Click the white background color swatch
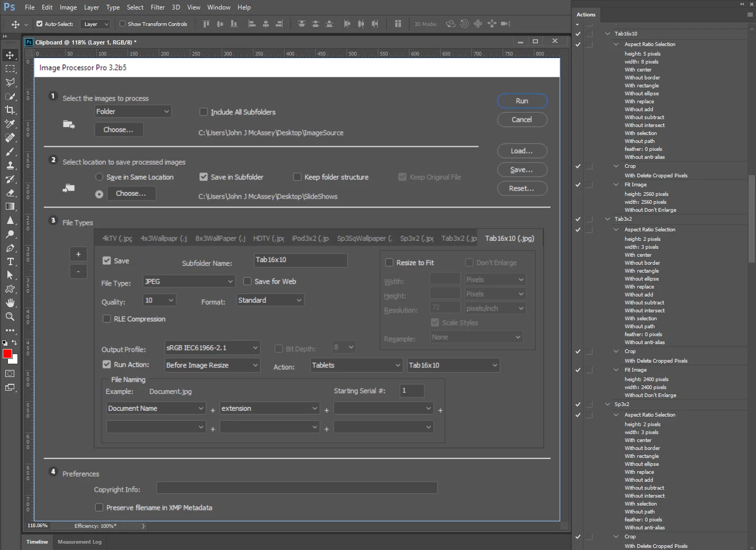This screenshot has height=550, width=756. point(14,360)
